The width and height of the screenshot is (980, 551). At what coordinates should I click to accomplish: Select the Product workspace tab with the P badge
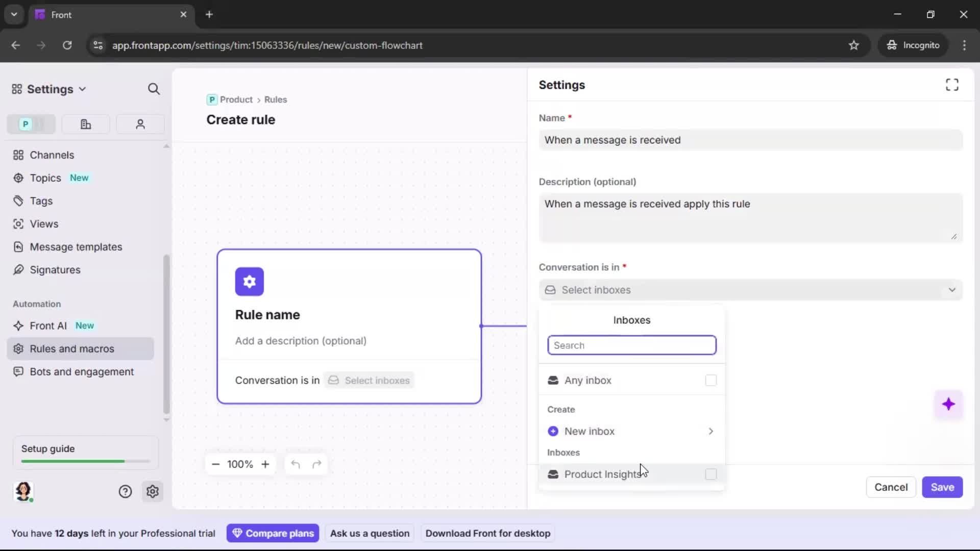coord(31,124)
